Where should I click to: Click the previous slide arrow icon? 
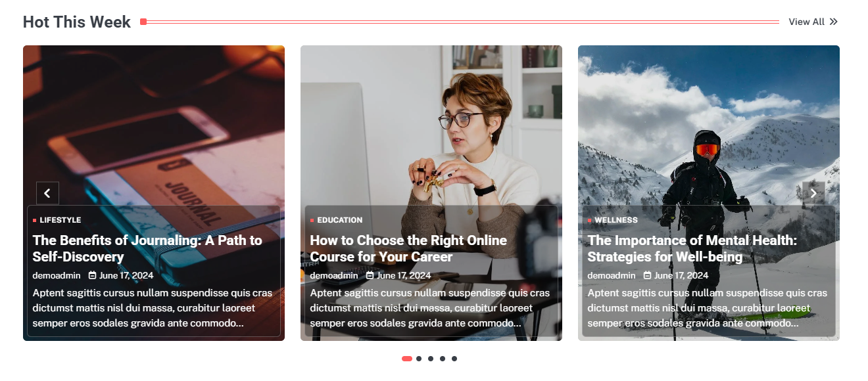pyautogui.click(x=47, y=193)
